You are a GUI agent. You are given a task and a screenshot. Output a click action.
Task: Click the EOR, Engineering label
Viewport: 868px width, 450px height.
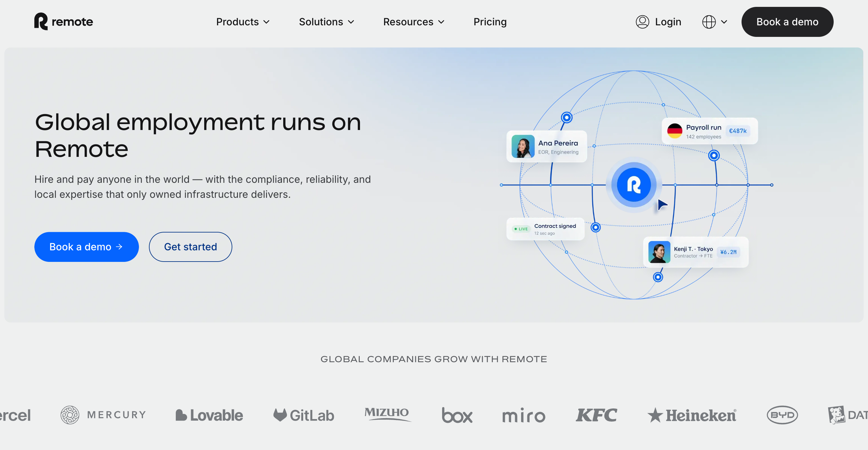pos(558,152)
